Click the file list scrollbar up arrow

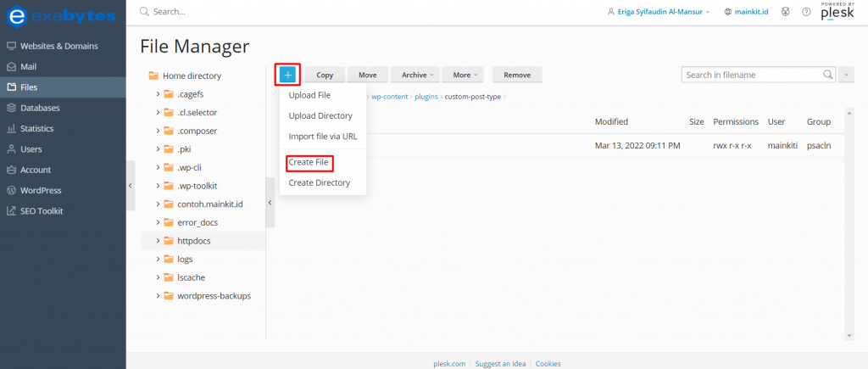click(x=849, y=112)
